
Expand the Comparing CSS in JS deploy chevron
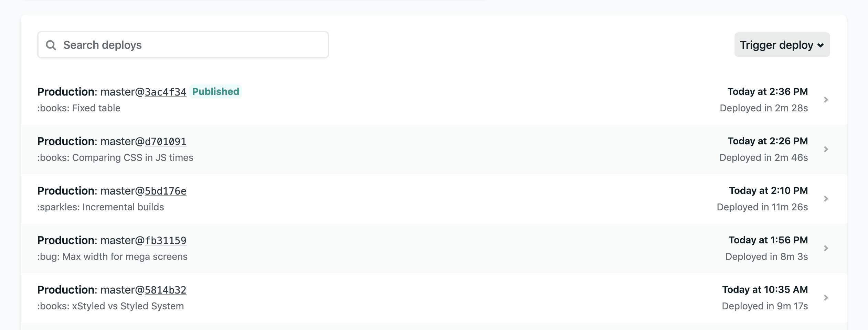point(826,149)
